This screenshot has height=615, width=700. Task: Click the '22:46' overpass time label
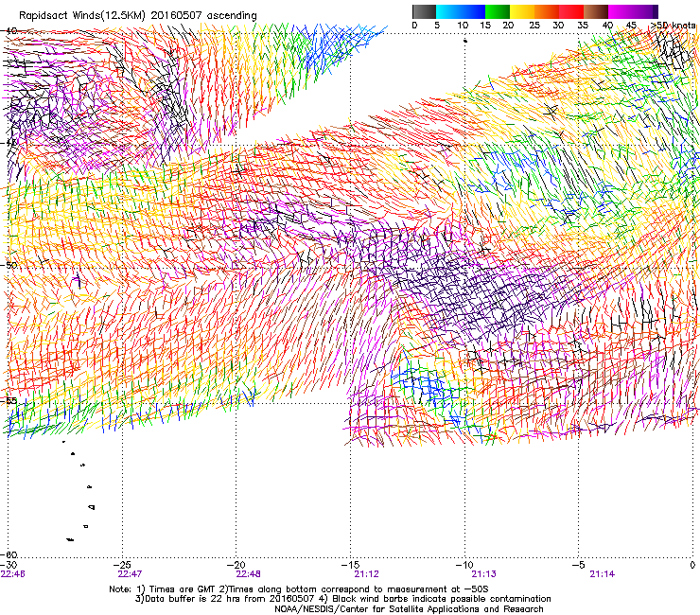[13, 574]
